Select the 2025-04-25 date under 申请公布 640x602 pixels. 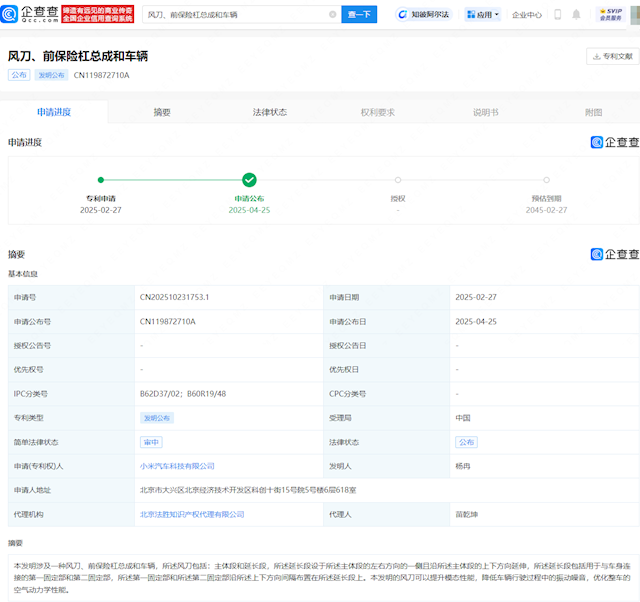249,210
